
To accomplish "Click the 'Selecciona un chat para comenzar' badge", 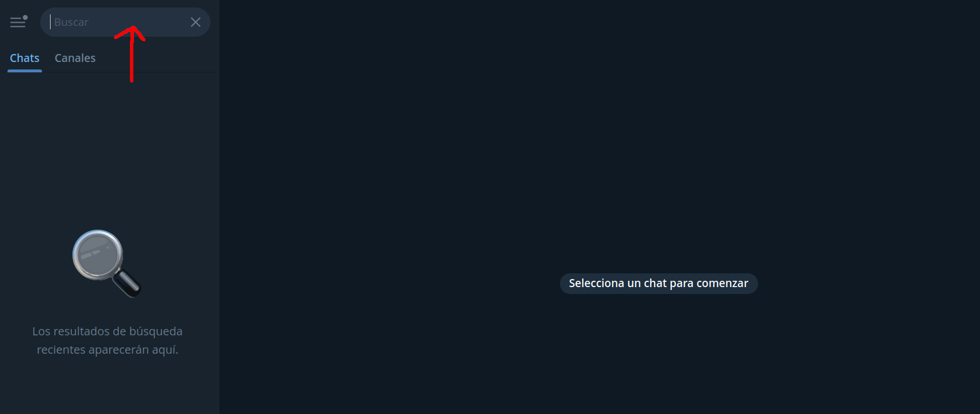I will tap(659, 284).
